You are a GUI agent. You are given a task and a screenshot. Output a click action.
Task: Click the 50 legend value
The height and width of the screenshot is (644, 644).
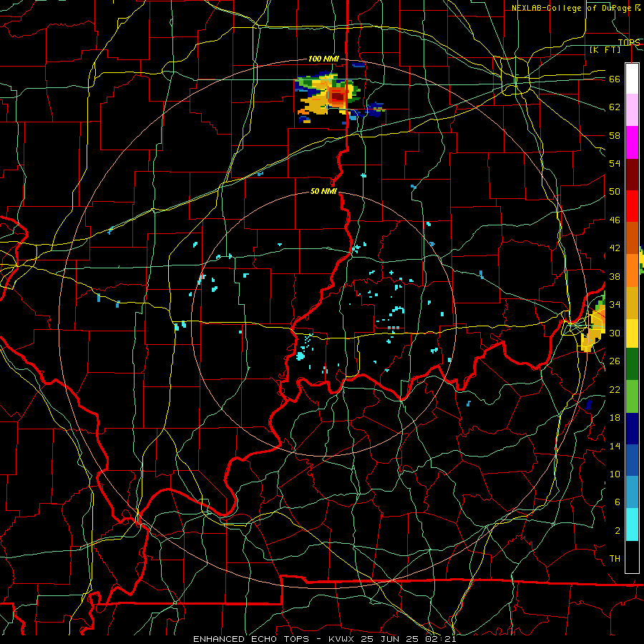(615, 191)
